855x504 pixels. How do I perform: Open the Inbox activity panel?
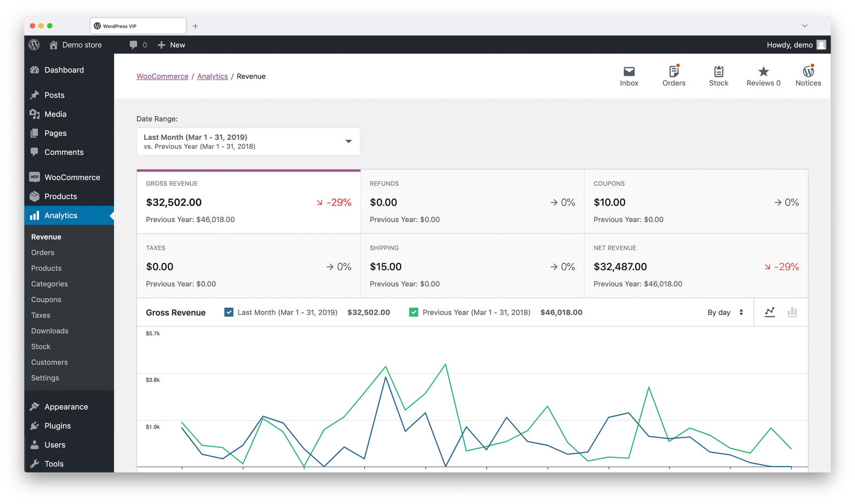point(629,76)
